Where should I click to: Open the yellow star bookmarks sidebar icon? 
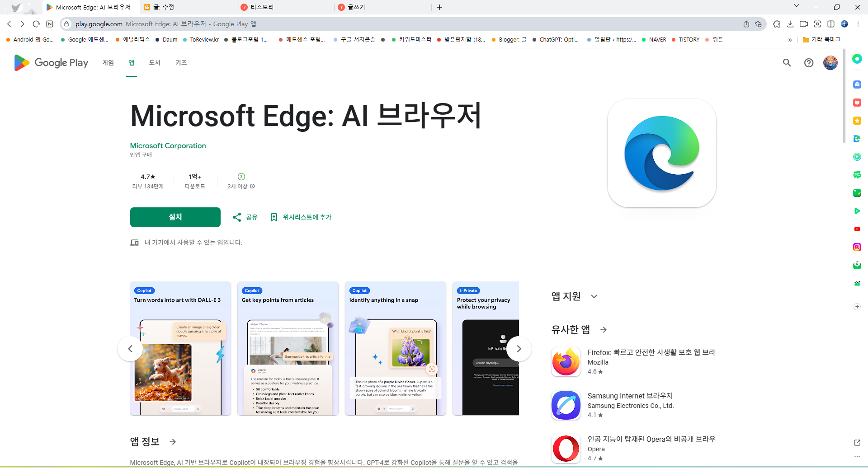(857, 121)
